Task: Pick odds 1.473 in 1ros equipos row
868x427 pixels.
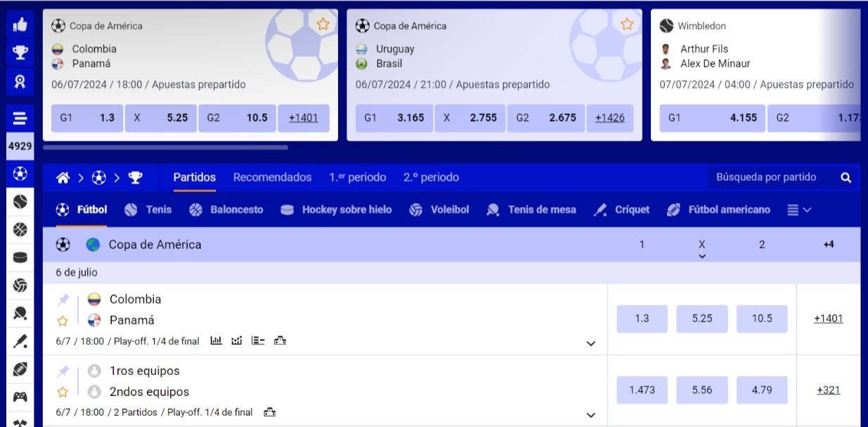Action: [642, 390]
